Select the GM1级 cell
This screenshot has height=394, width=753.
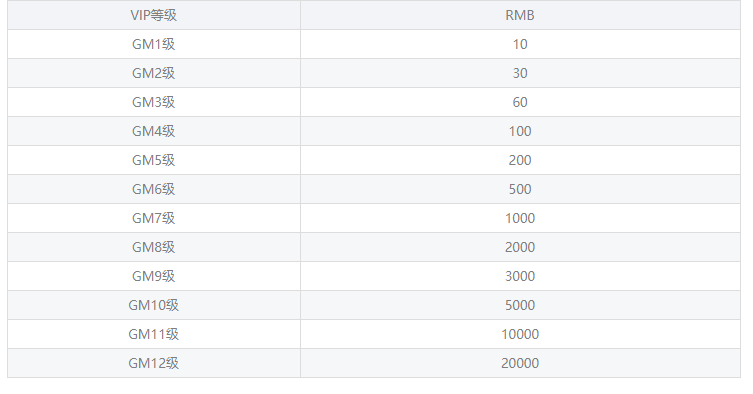[154, 44]
